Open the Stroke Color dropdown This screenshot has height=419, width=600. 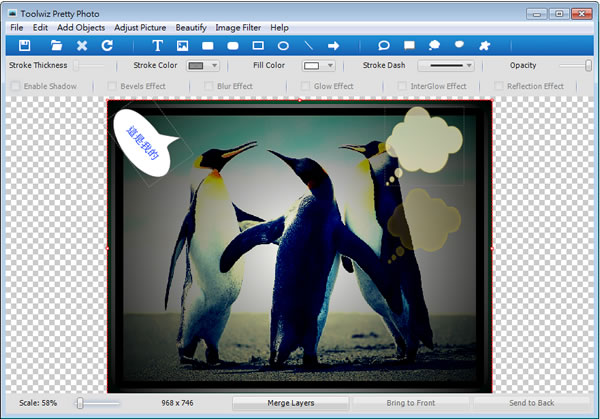[x=203, y=66]
